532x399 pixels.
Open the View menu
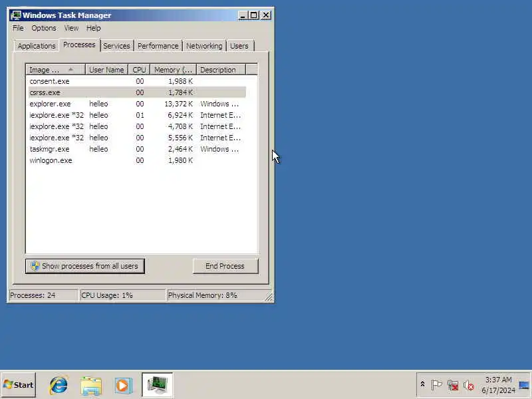pos(71,28)
